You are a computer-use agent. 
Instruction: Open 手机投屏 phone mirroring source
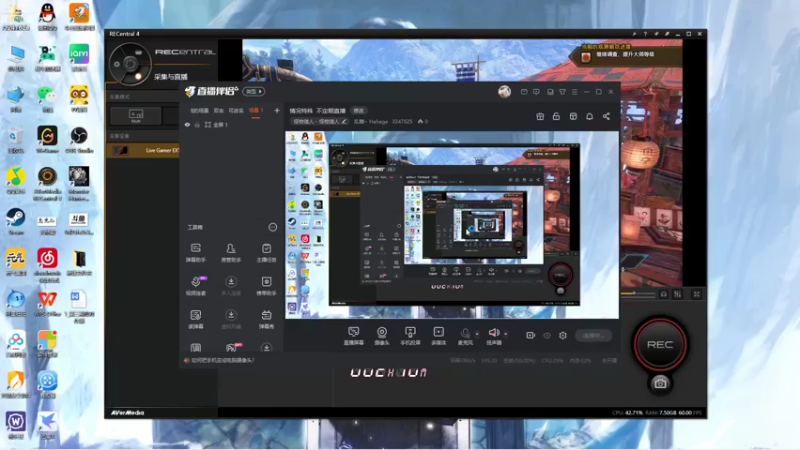pyautogui.click(x=410, y=336)
